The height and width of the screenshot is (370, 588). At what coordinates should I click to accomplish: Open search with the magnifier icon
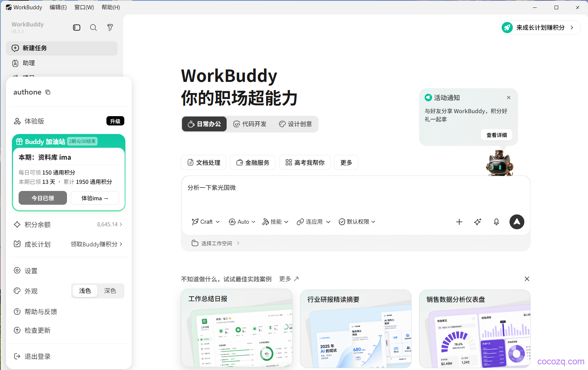click(x=93, y=28)
